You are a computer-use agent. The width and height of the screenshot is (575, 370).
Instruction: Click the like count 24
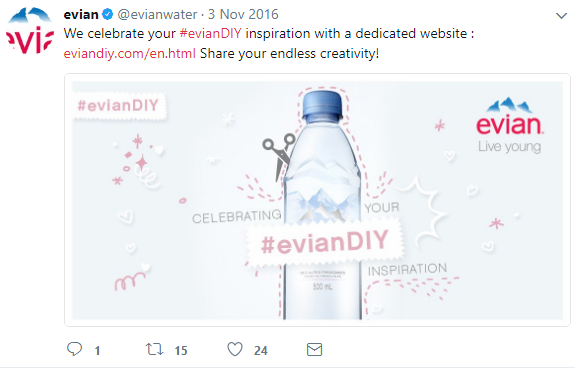(x=260, y=351)
